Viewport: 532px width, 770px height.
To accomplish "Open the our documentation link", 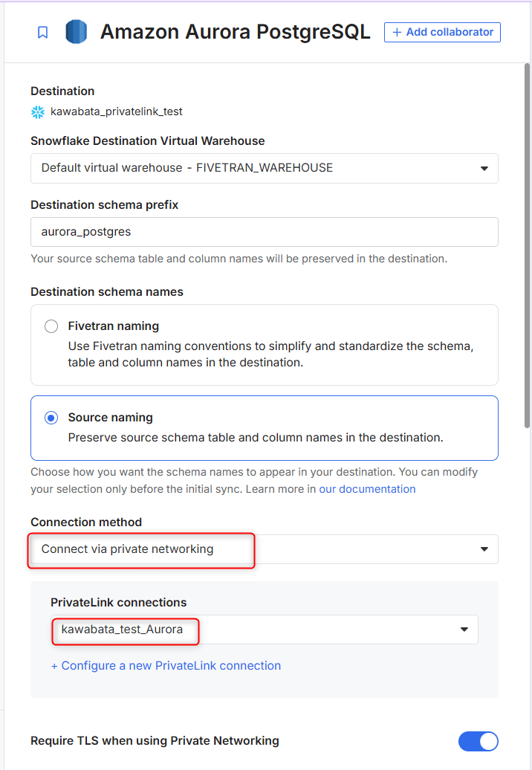I will 367,489.
